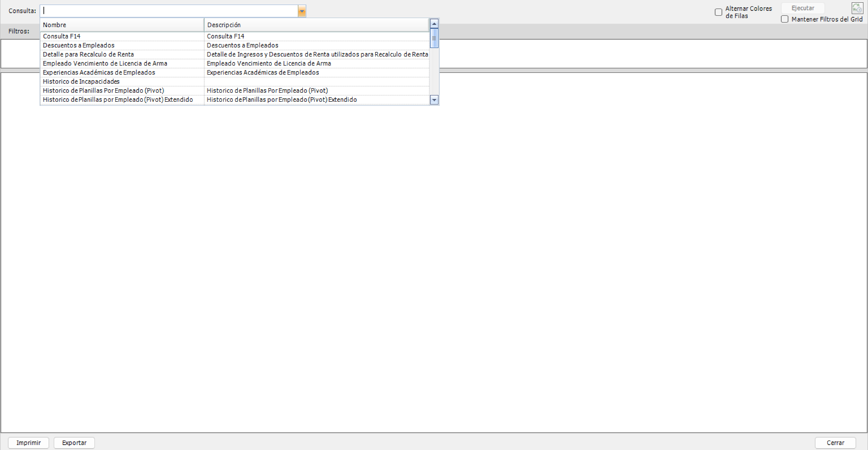The image size is (868, 450).
Task: Click the dropdown list scroll down arrow
Action: point(434,100)
